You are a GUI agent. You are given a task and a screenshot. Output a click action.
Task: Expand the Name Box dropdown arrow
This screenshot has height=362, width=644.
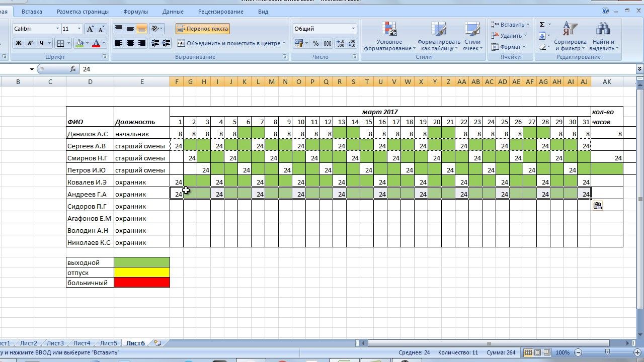tap(32, 69)
